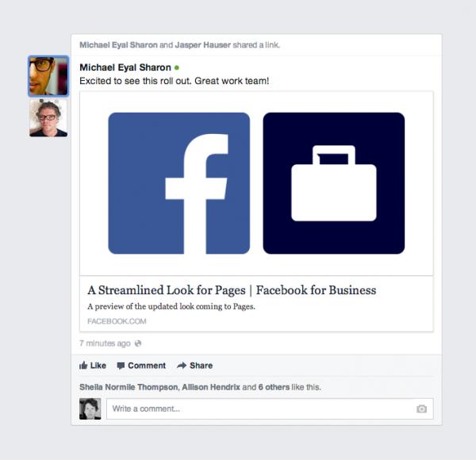
Task: Click the Facebook f logo image
Action: pyautogui.click(x=179, y=183)
